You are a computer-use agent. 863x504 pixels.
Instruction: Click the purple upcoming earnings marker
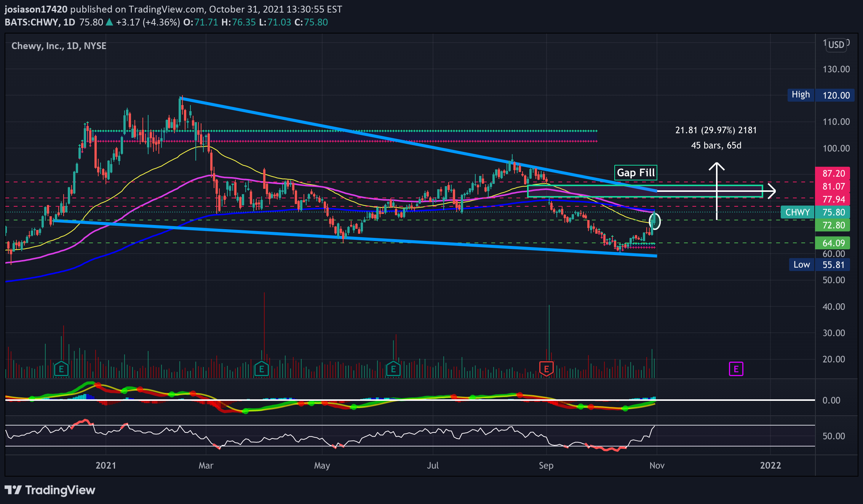[736, 369]
